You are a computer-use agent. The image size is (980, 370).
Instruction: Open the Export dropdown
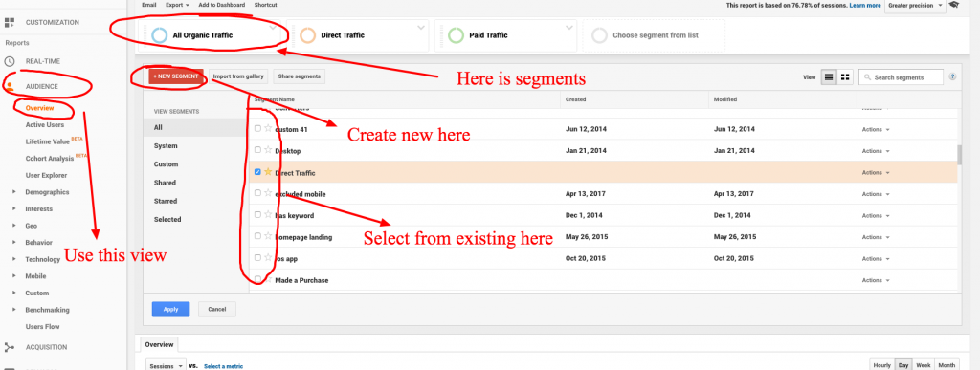(x=177, y=5)
